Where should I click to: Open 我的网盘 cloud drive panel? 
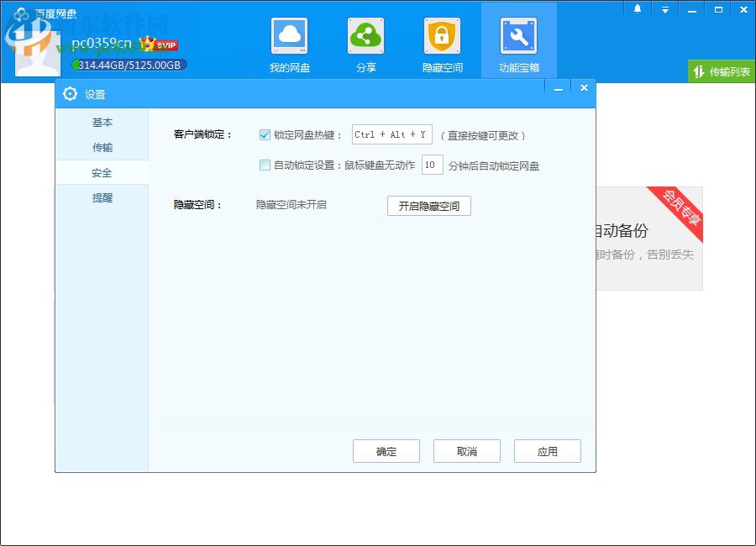pos(290,42)
